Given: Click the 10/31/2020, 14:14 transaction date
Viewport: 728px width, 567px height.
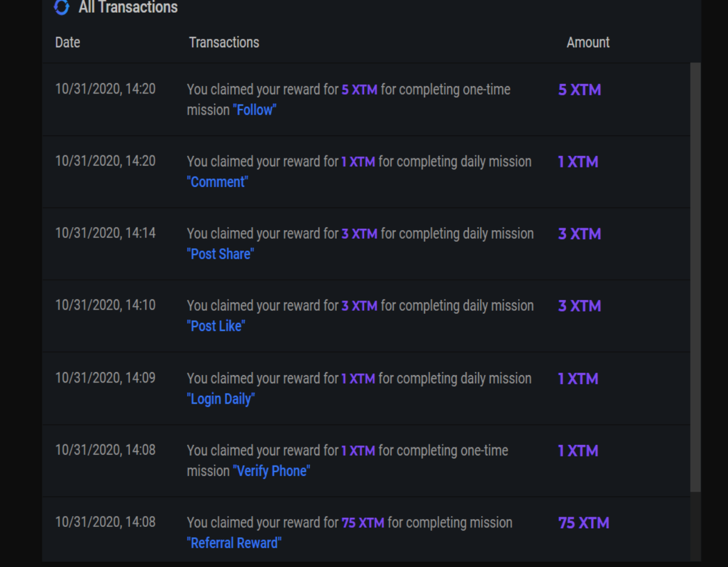Looking at the screenshot, I should click(105, 233).
